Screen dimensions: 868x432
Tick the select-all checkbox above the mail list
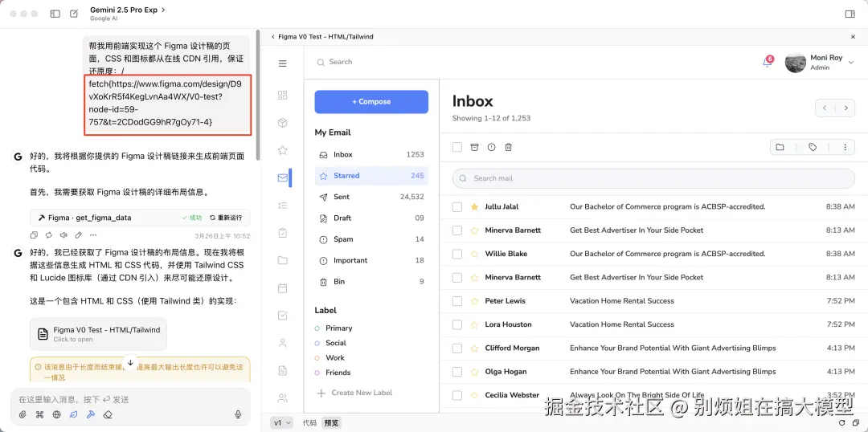coord(457,147)
